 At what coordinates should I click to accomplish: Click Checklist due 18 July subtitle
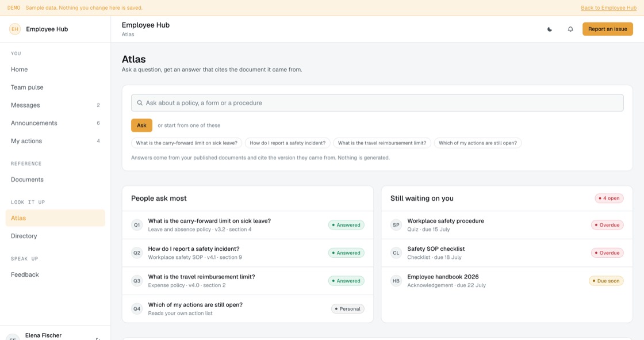click(434, 257)
